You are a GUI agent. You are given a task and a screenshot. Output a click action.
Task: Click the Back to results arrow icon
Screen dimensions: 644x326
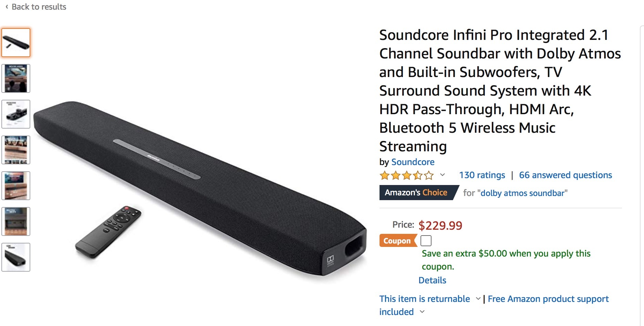pyautogui.click(x=7, y=7)
